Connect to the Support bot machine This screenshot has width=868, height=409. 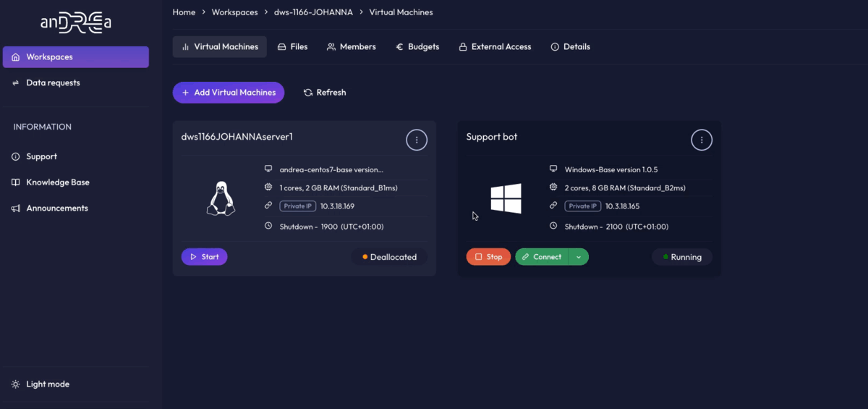[x=542, y=257]
